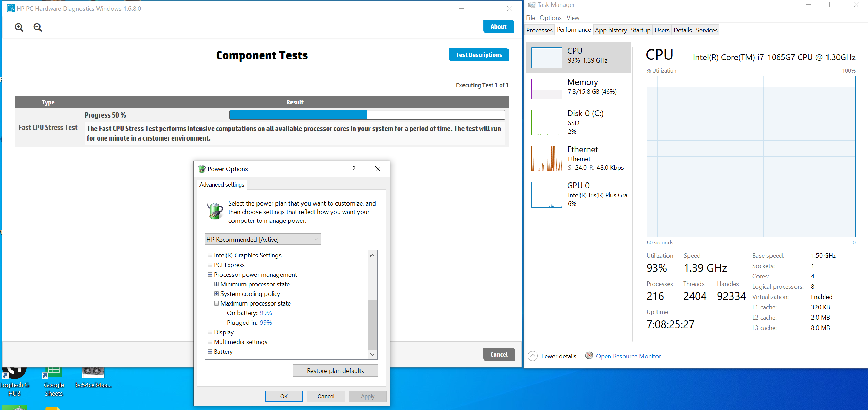Select the Ethernet graph thumbnail
Viewport: 868px width, 410px height.
[546, 159]
